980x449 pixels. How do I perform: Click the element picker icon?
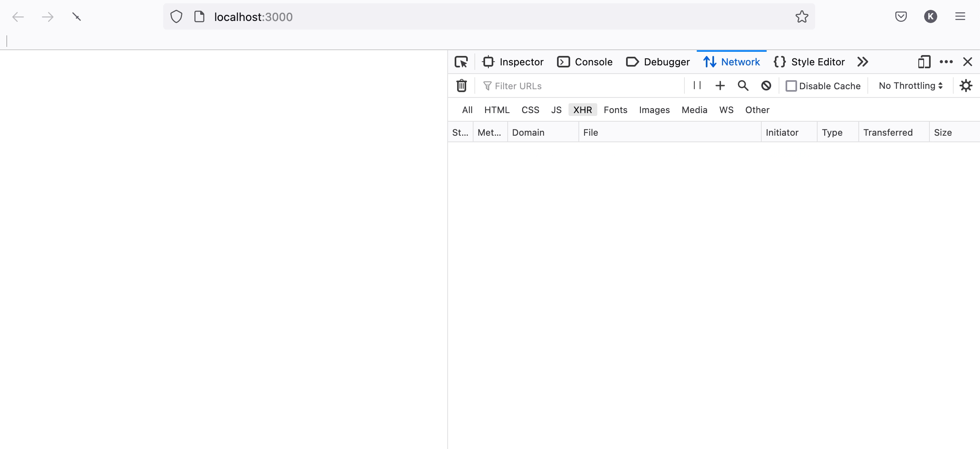point(461,62)
